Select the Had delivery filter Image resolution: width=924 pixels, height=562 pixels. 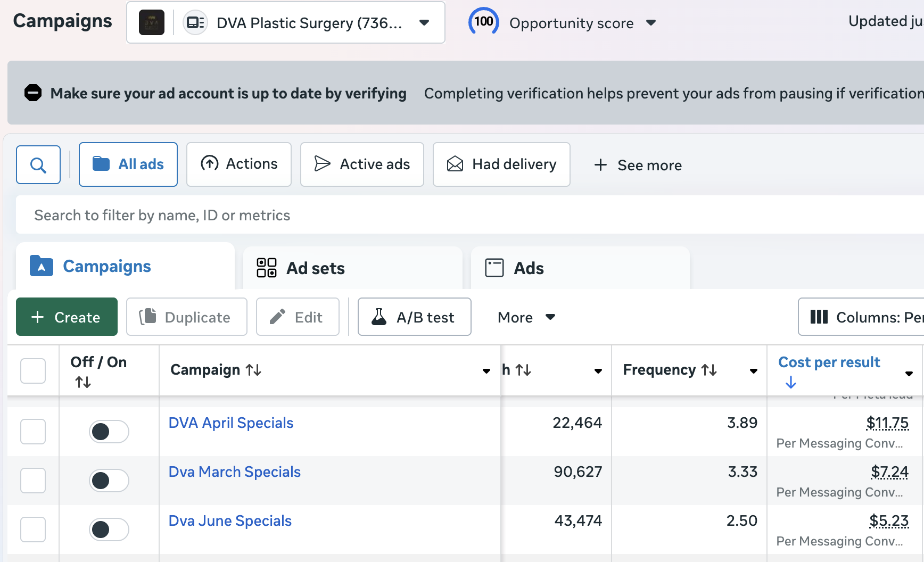501,164
